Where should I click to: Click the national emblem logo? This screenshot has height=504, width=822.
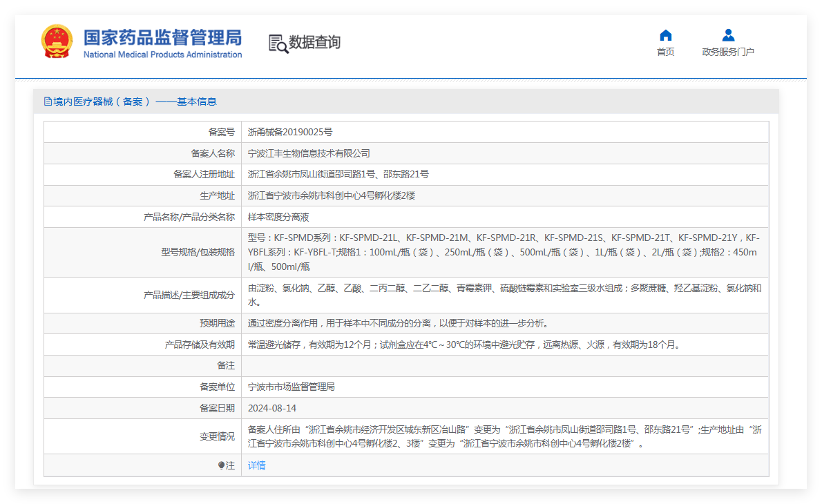[57, 41]
